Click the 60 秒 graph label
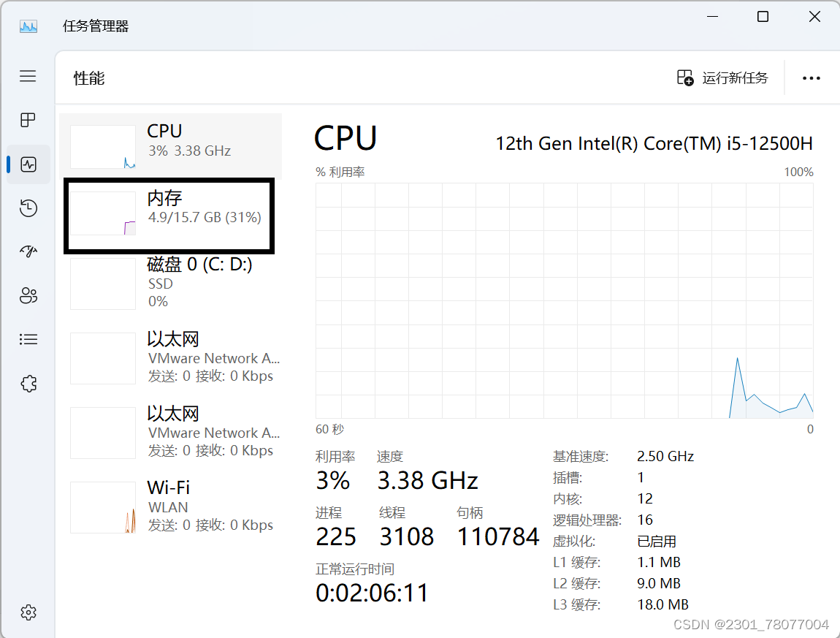The image size is (840, 638). [x=330, y=430]
